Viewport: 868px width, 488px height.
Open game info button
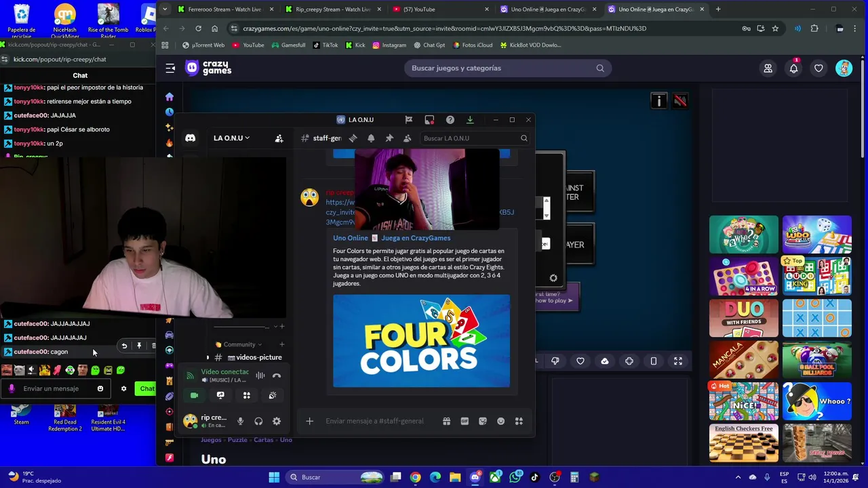pos(658,101)
